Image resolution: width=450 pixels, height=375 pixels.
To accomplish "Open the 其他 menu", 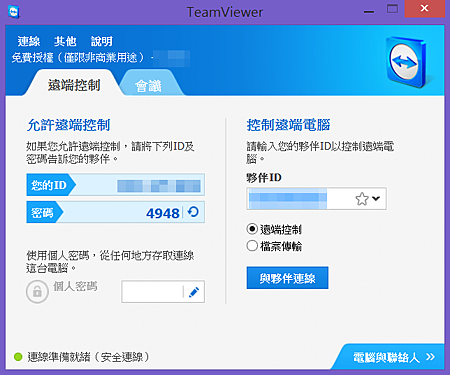I will tap(65, 41).
